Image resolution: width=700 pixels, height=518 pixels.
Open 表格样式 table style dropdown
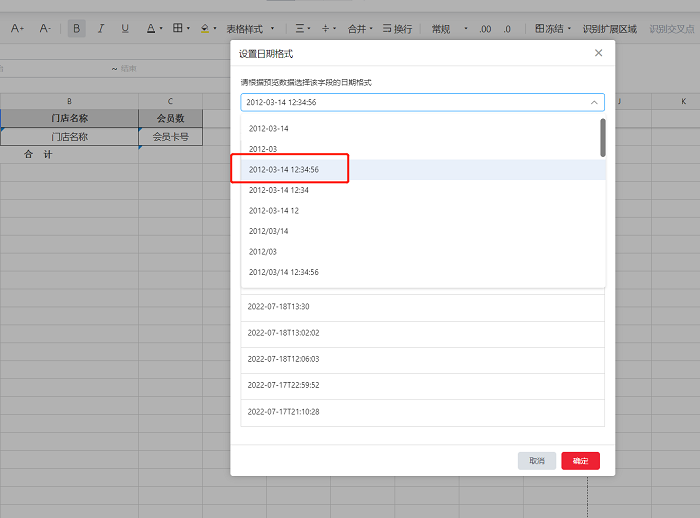tap(250, 29)
